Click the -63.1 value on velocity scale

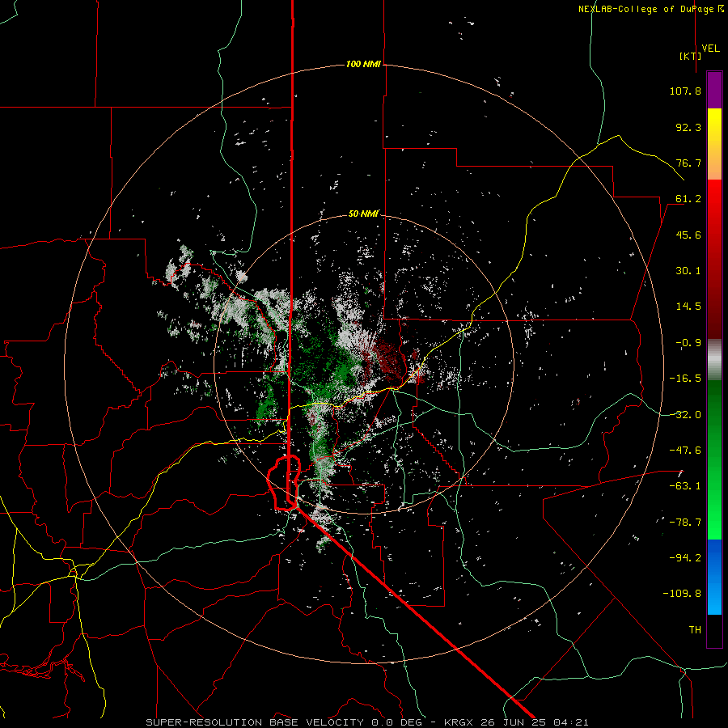(685, 486)
